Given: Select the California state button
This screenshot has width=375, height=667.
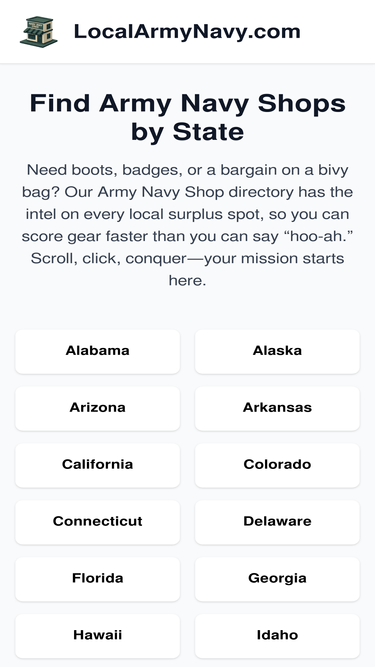Looking at the screenshot, I should 97,465.
